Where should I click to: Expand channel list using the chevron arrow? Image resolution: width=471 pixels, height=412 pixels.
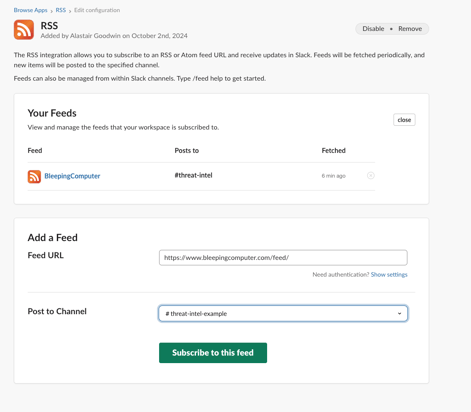[x=399, y=313]
